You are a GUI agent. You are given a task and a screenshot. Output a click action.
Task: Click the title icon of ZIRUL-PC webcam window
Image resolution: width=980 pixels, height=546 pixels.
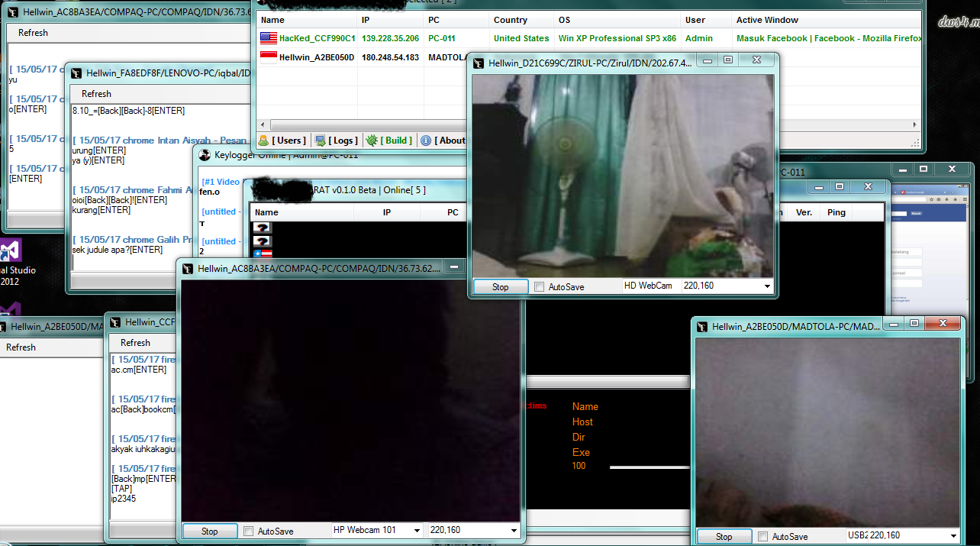tap(479, 63)
